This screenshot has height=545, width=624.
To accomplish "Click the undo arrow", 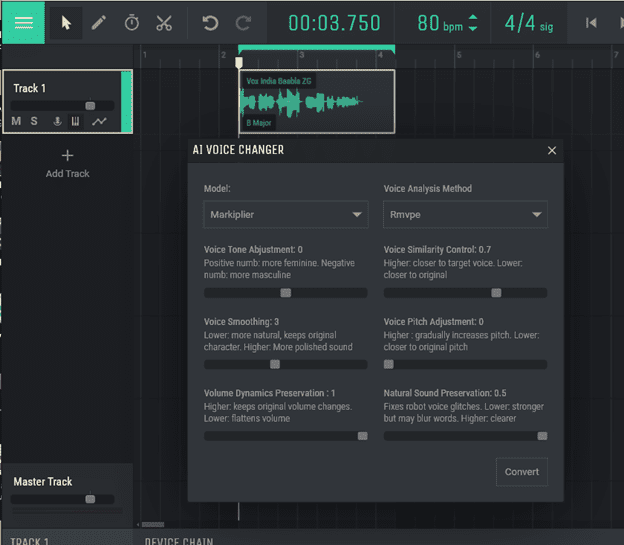I will 210,23.
